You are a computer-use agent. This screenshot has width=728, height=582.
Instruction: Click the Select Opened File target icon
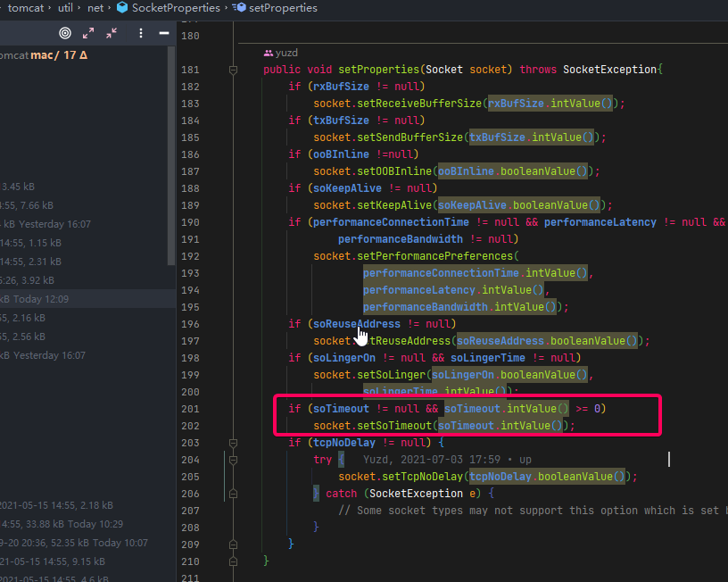pyautogui.click(x=65, y=33)
